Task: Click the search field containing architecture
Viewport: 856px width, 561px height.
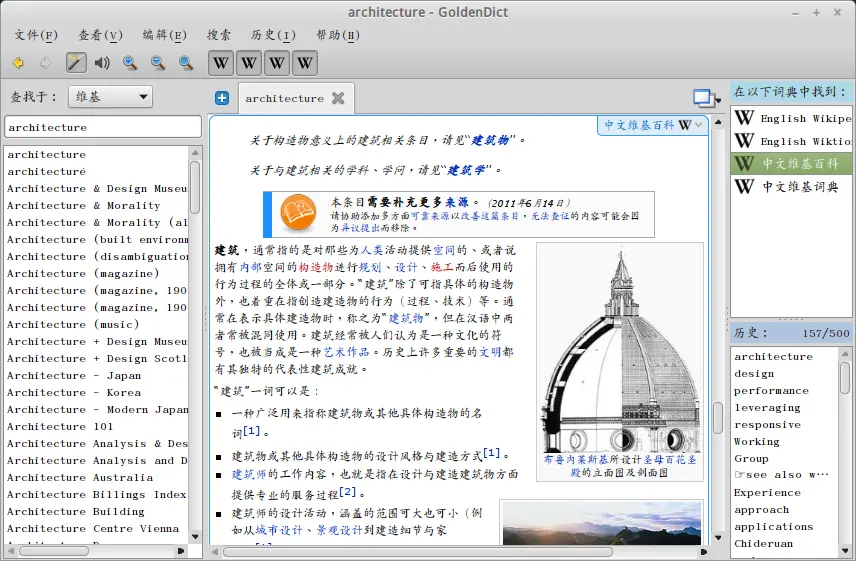Action: (103, 127)
